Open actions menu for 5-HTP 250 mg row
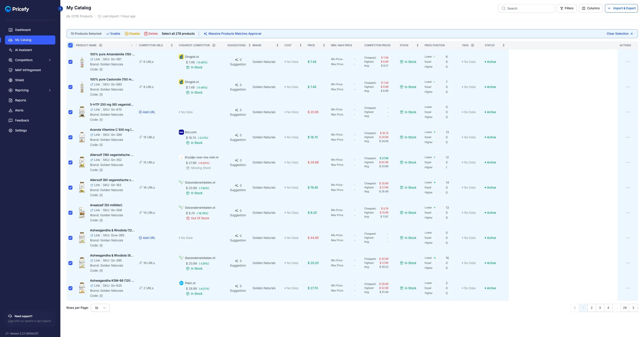Viewport: 644px width, 337px height. [x=628, y=112]
